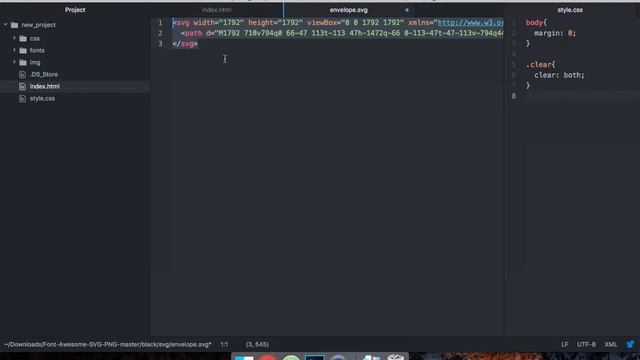Click the body selector in style.css
The width and height of the screenshot is (640, 360).
[534, 22]
